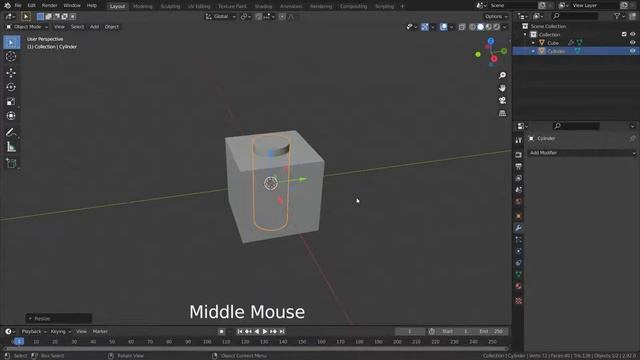Open the World properties tab
Screen dimensions: 640x360
pyautogui.click(x=518, y=202)
